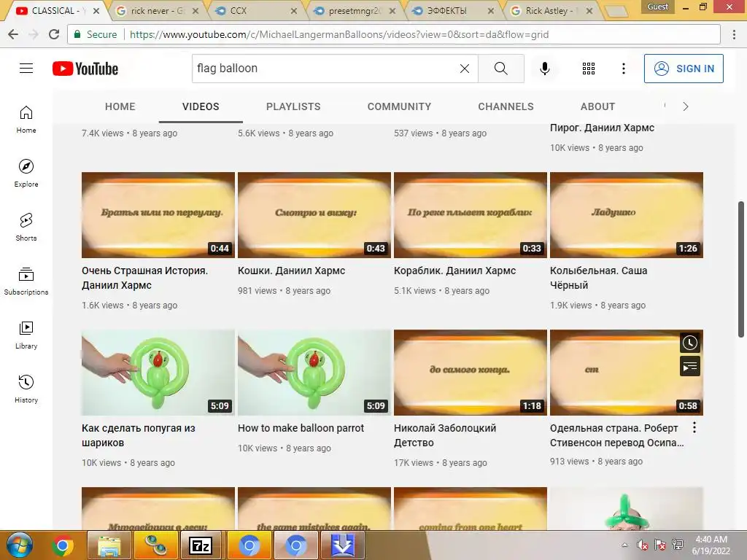Screen dimensions: 747x560
Task: Click the muted volume tray icon
Action: point(642,545)
